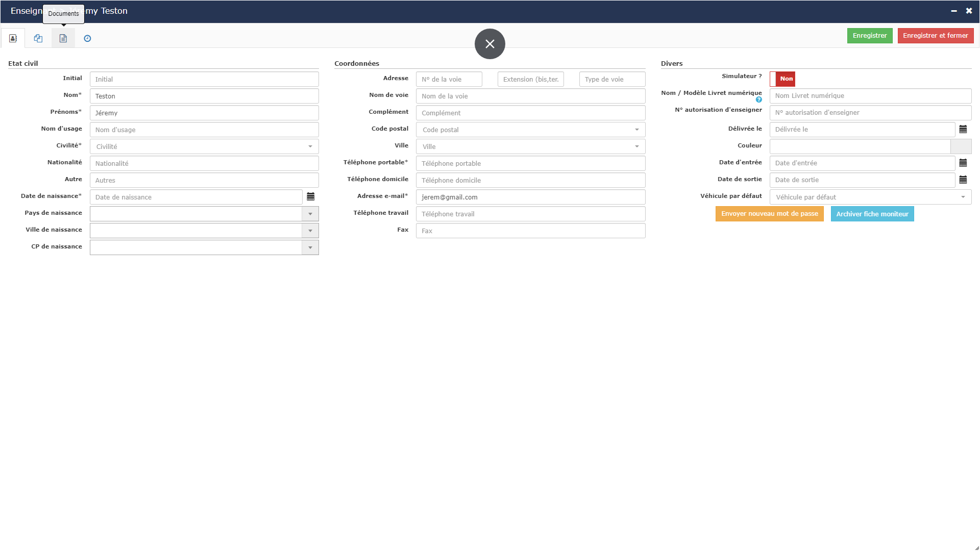Click Enregistrer et fermer button
Viewport: 980px width, 551px height.
coord(936,36)
